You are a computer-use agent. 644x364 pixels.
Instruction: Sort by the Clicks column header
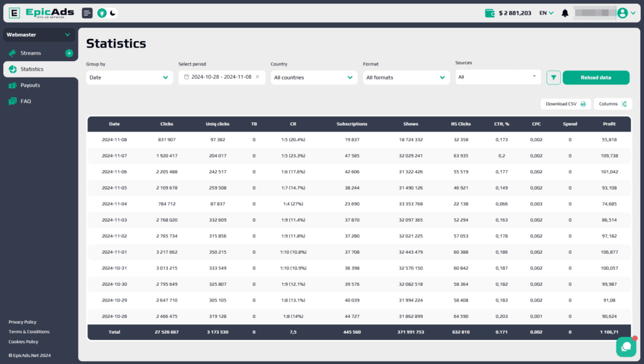[167, 124]
